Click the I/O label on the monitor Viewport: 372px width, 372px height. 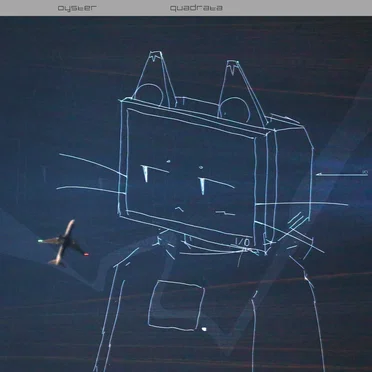(242, 242)
